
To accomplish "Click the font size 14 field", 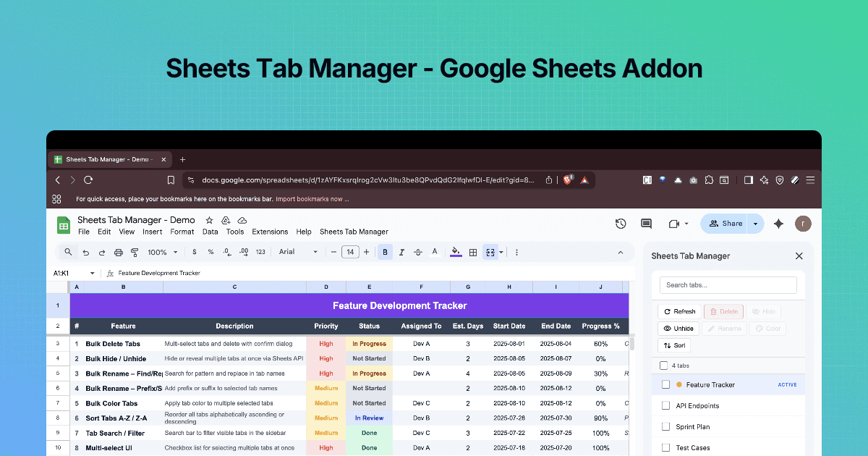I will click(x=350, y=253).
